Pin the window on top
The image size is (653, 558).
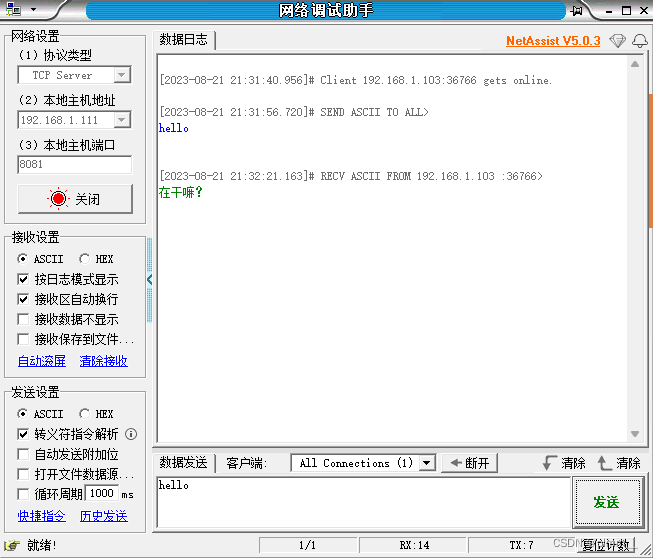pos(577,11)
